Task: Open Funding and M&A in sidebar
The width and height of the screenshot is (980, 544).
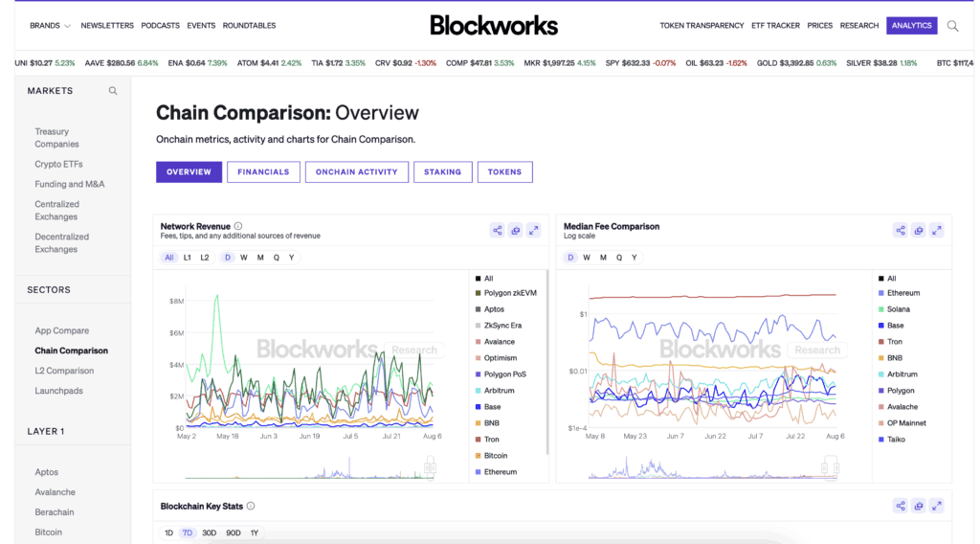Action: click(69, 184)
